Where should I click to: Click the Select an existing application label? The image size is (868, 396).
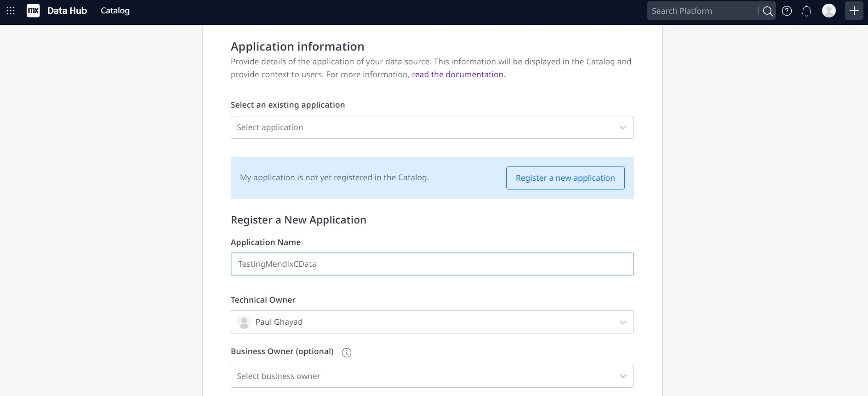click(288, 105)
